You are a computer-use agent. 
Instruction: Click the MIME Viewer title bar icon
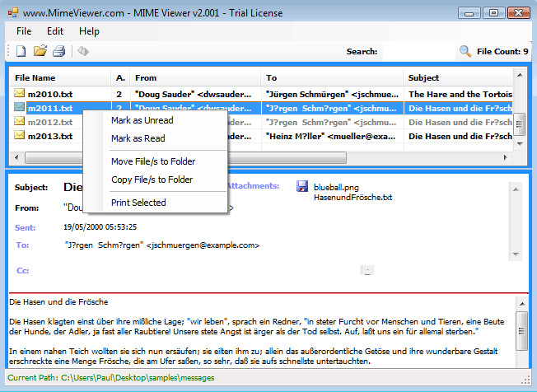13,13
